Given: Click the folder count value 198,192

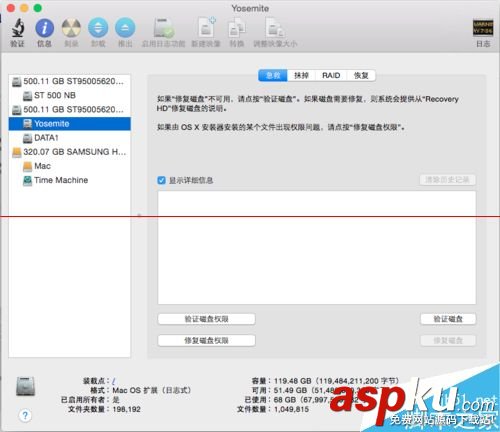Looking at the screenshot, I should 126,409.
